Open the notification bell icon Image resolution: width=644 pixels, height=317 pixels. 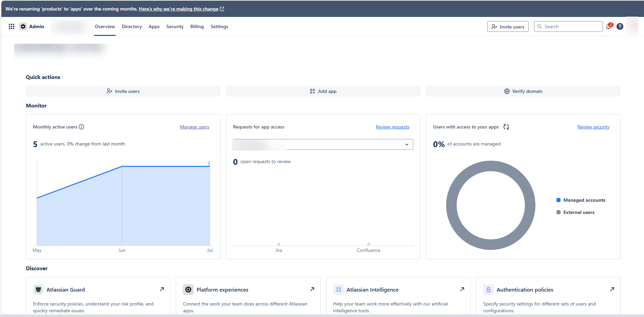click(x=608, y=26)
